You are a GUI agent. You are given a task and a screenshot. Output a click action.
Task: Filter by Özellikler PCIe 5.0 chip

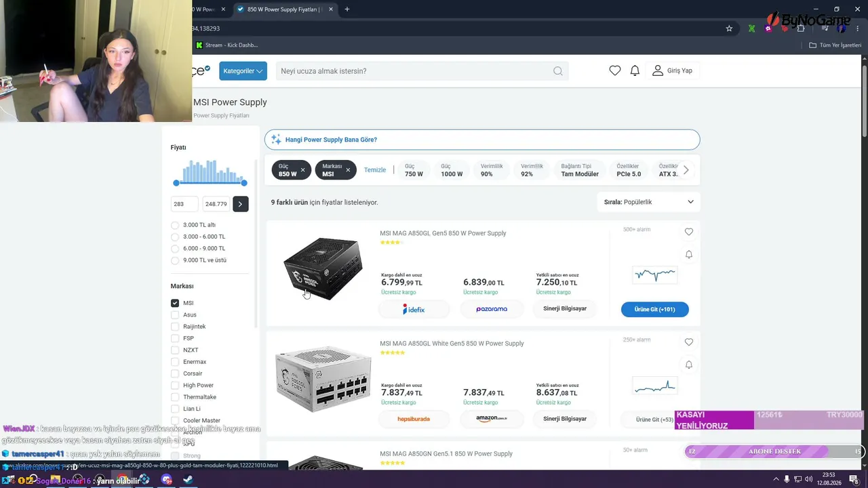pos(629,170)
